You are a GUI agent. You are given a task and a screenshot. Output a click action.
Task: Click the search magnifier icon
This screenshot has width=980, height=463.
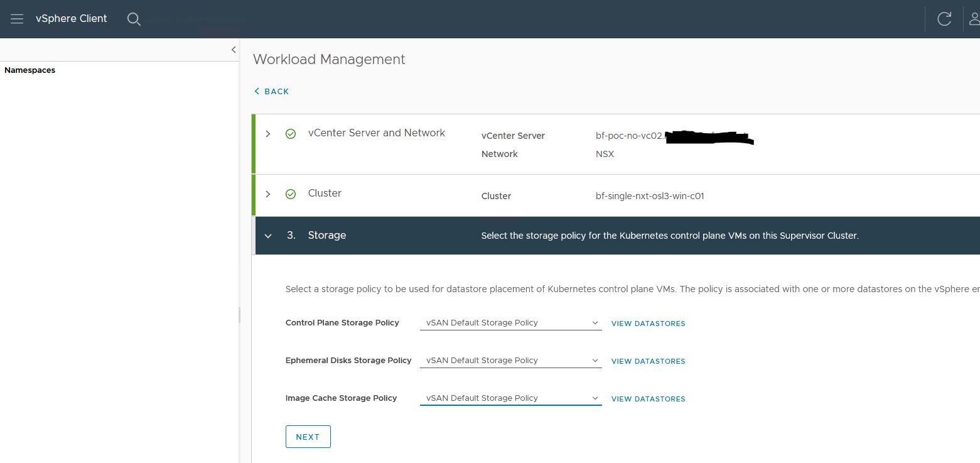pyautogui.click(x=134, y=19)
